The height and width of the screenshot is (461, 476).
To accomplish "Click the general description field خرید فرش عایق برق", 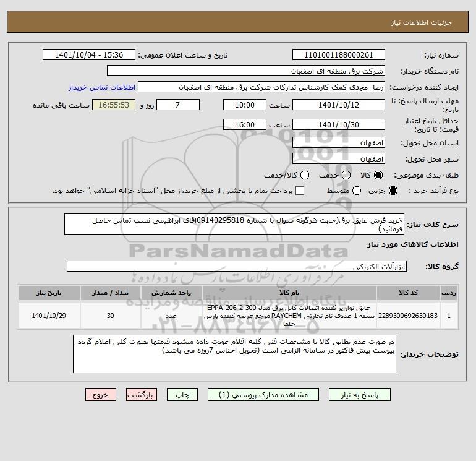I will 234,224.
